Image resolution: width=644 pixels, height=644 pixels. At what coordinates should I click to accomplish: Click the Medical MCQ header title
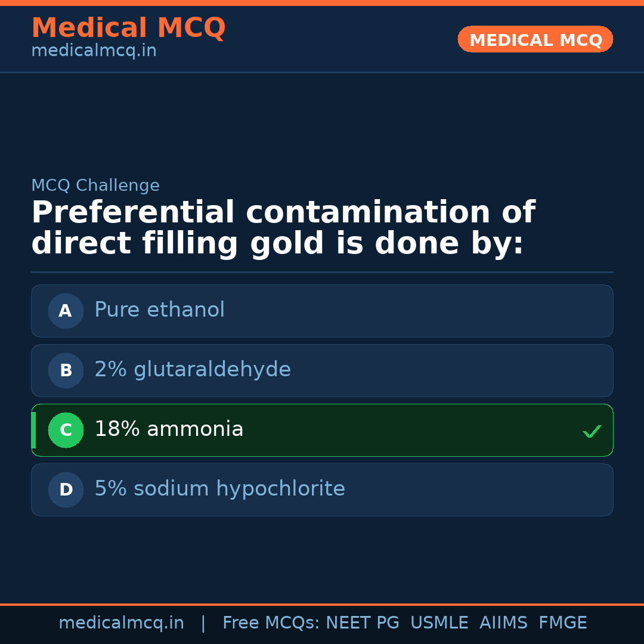pyautogui.click(x=128, y=27)
